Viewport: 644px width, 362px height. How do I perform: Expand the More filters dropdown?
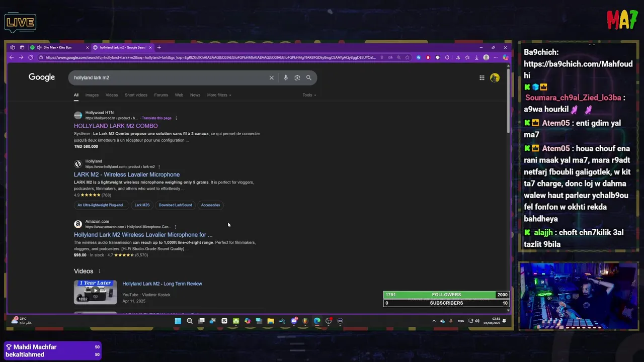point(219,95)
